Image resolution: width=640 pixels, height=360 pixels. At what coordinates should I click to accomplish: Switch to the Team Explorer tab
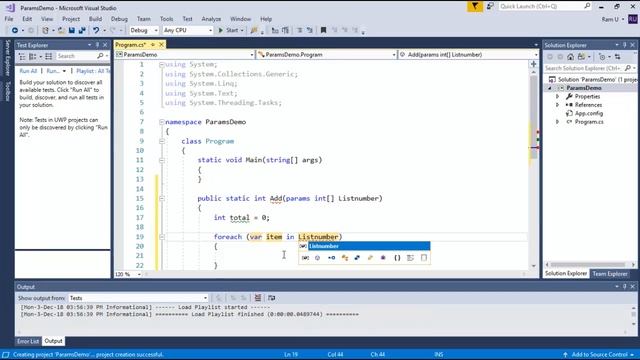[x=610, y=273]
